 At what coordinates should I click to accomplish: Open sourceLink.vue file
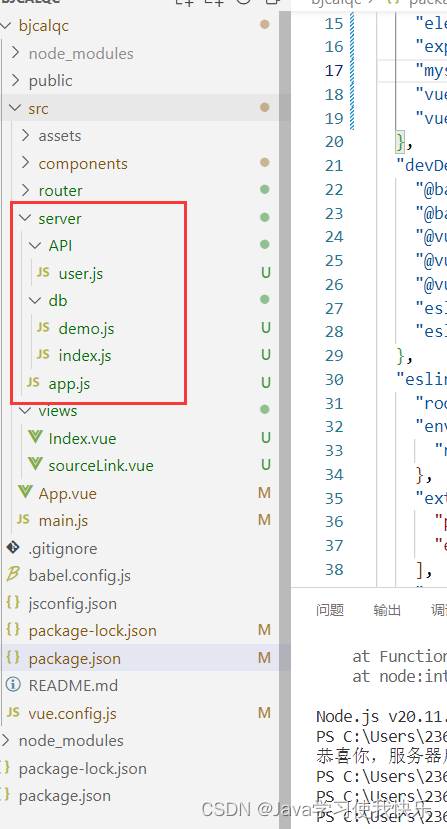click(101, 466)
